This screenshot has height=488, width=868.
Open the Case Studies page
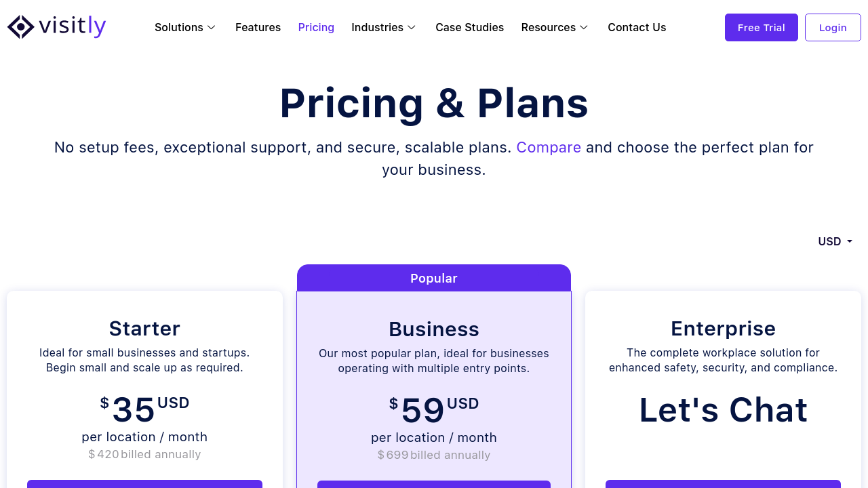(x=469, y=28)
